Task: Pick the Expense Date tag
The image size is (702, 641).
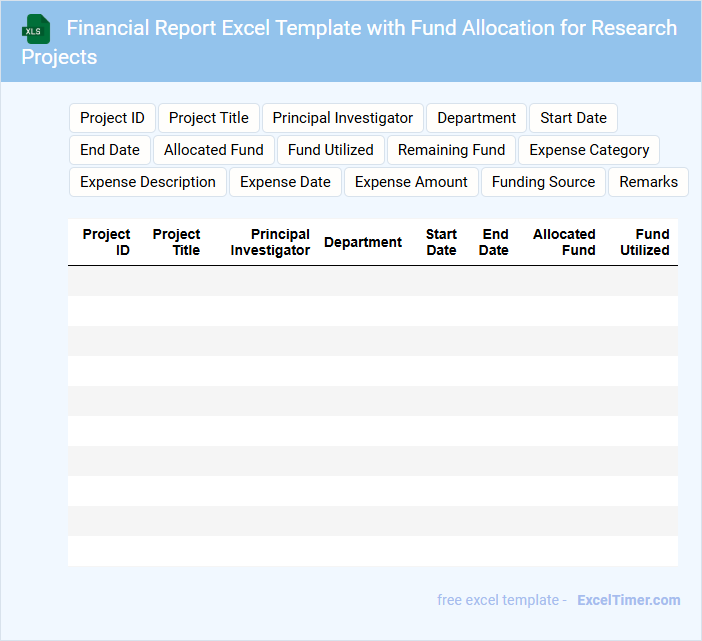Action: point(285,182)
